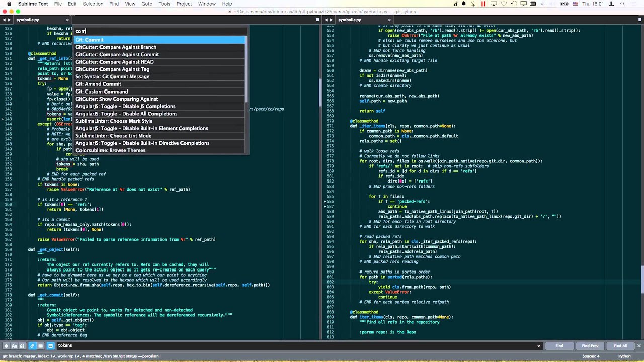Open the Apple menu
Image resolution: width=644 pixels, height=362 pixels.
(9, 4)
